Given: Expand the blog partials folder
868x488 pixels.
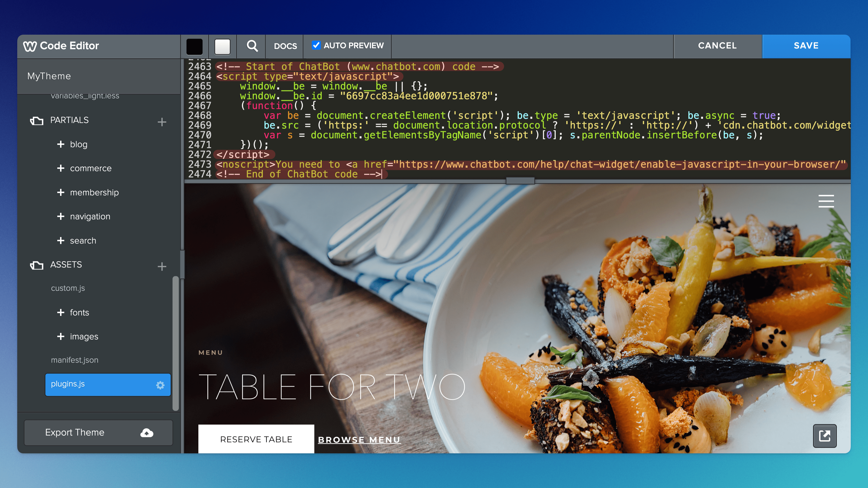Looking at the screenshot, I should [x=61, y=144].
